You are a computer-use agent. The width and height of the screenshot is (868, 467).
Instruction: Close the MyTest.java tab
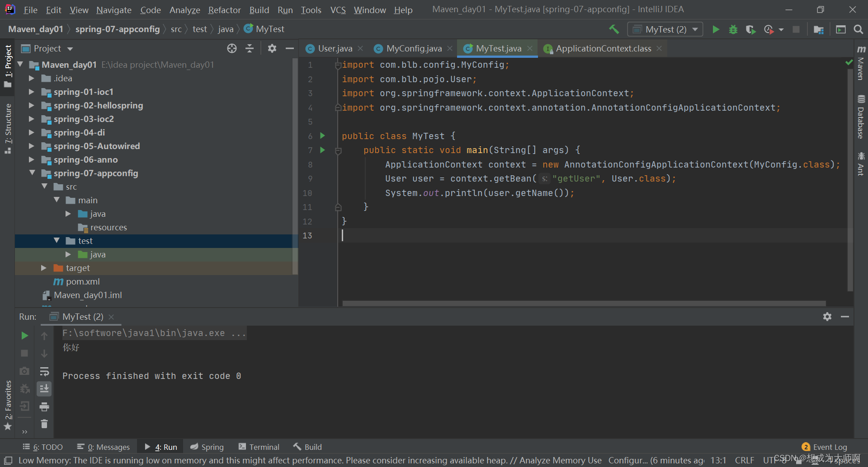(529, 48)
